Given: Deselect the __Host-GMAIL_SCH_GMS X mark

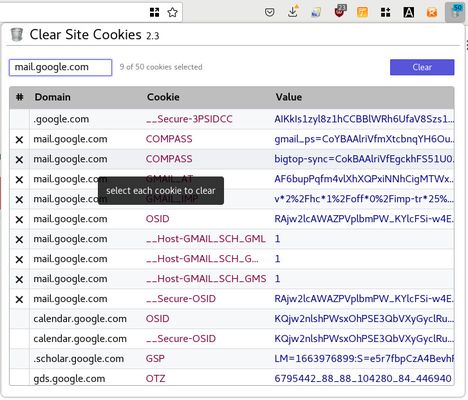Looking at the screenshot, I should (x=19, y=279).
